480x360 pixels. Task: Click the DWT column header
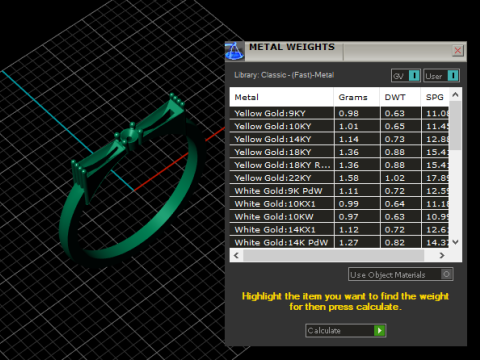400,97
